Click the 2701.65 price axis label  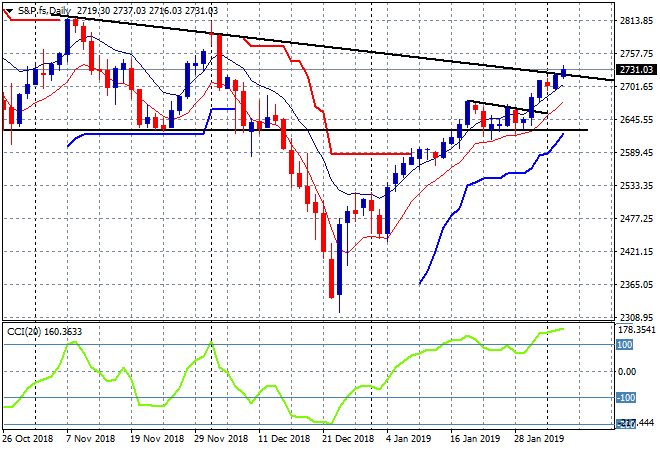pos(636,87)
